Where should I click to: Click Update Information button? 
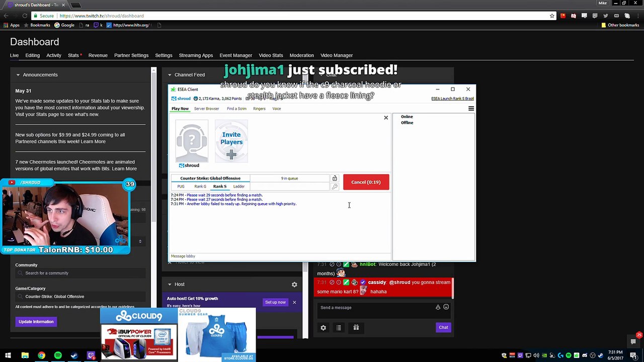pos(36,322)
